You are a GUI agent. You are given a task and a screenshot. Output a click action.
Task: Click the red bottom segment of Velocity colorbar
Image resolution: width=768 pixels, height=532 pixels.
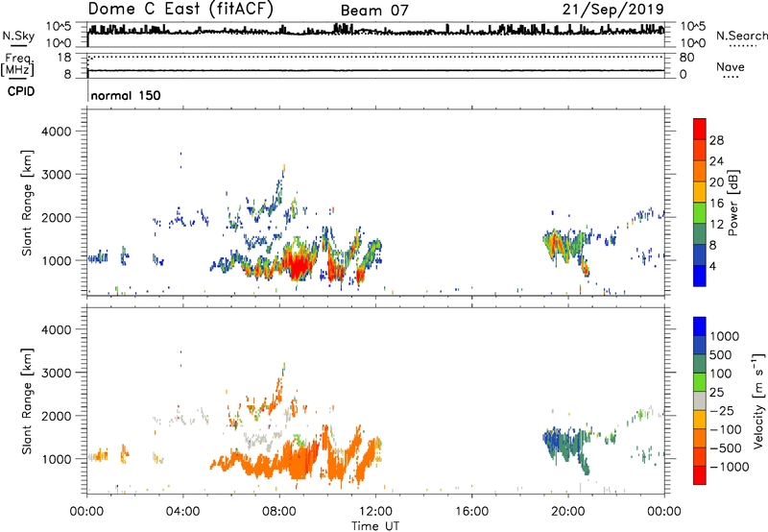pyautogui.click(x=700, y=475)
